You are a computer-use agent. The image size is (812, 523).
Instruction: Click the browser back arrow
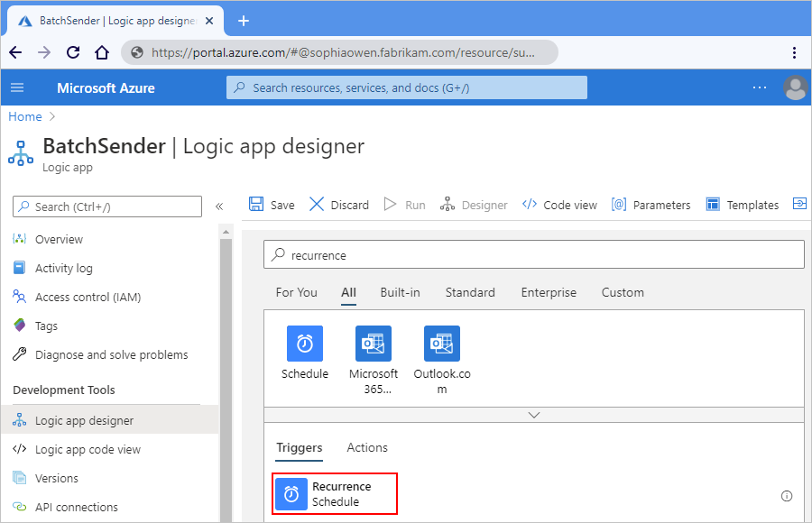click(15, 52)
